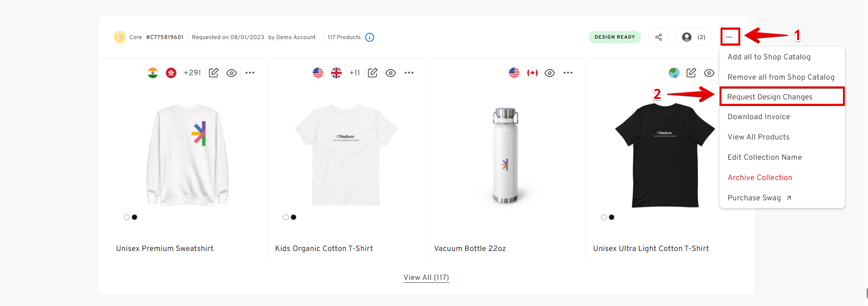Click the India flag icon on the sweatshirt card

coord(153,73)
